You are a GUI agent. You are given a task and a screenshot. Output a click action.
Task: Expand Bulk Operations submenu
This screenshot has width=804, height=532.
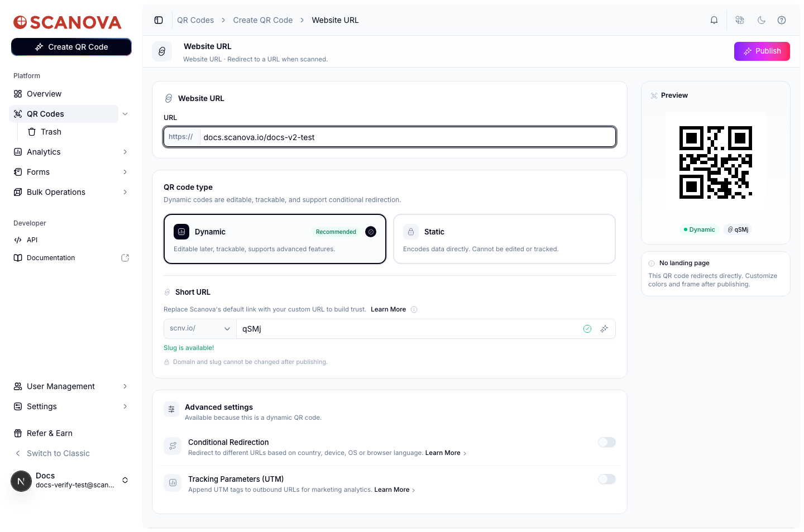(125, 192)
